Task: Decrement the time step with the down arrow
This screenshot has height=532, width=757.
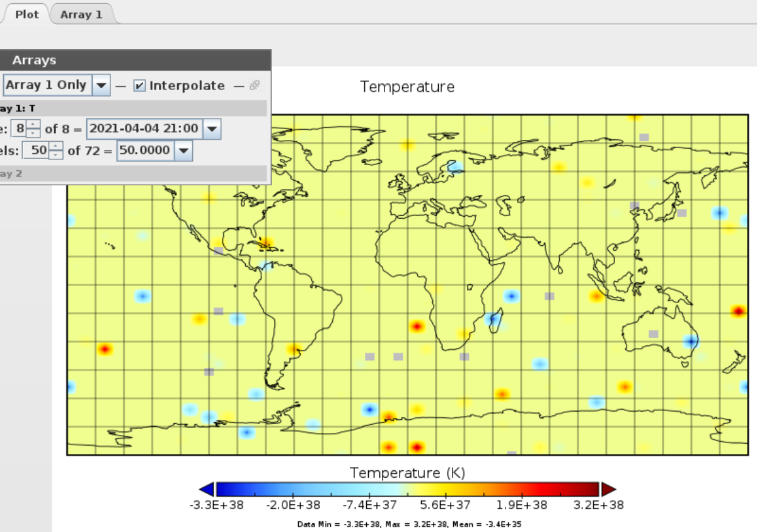Action: point(34,132)
